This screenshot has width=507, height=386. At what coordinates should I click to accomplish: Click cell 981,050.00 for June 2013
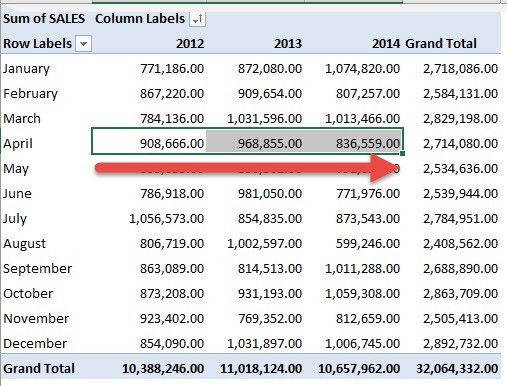[x=270, y=194]
